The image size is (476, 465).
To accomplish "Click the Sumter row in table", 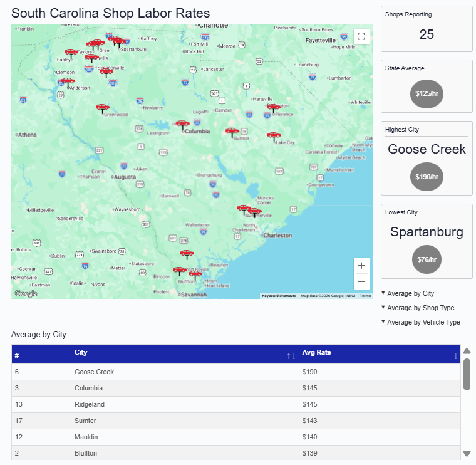I will (x=236, y=421).
